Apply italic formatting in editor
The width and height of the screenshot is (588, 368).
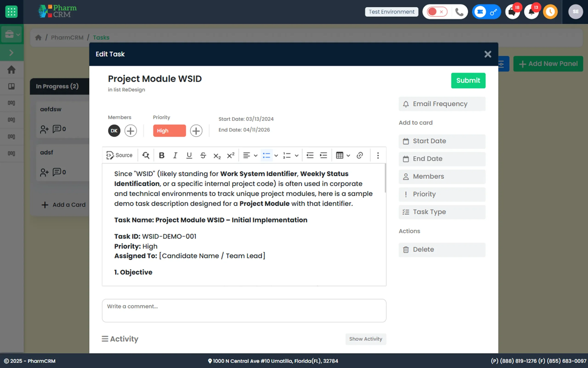point(175,155)
